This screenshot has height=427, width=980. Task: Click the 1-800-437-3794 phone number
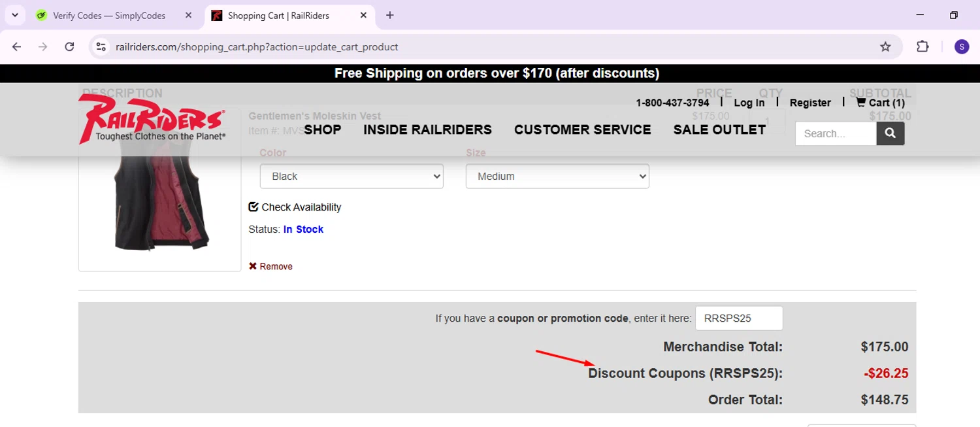(x=672, y=103)
